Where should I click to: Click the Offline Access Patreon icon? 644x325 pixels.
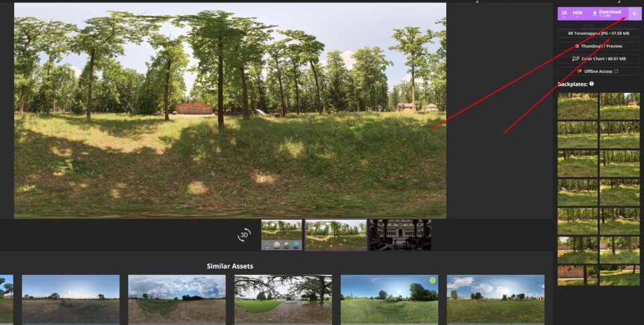point(580,71)
